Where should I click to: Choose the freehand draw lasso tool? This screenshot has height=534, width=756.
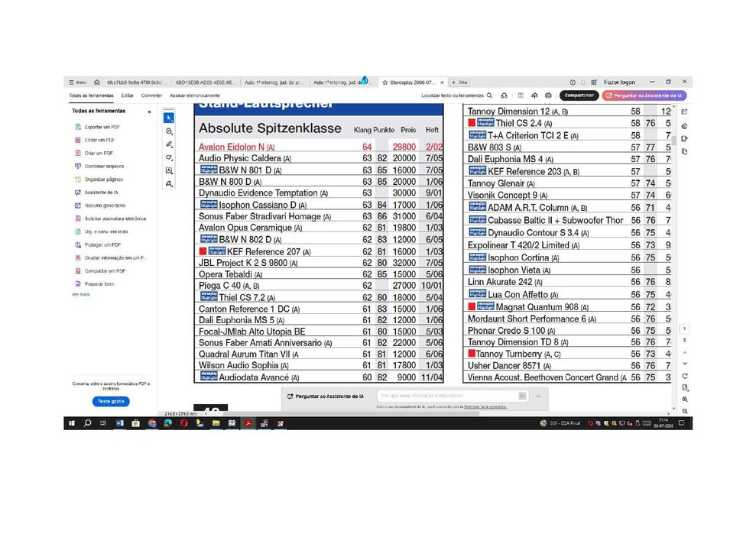click(169, 157)
